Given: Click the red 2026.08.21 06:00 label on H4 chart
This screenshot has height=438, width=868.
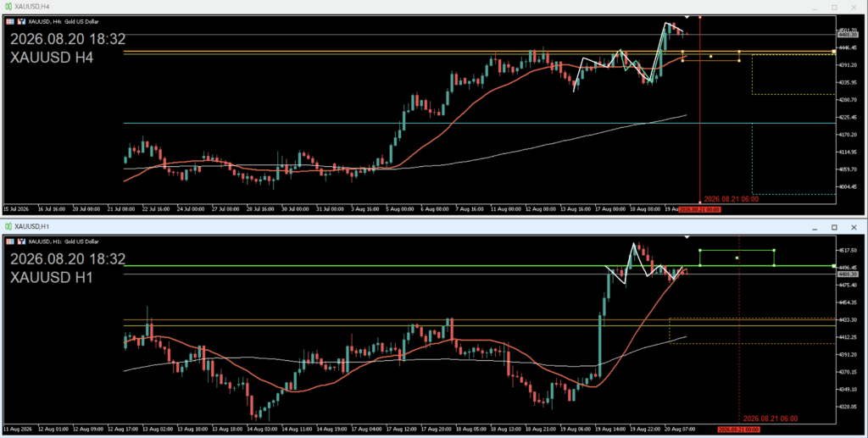Looking at the screenshot, I should point(731,199).
